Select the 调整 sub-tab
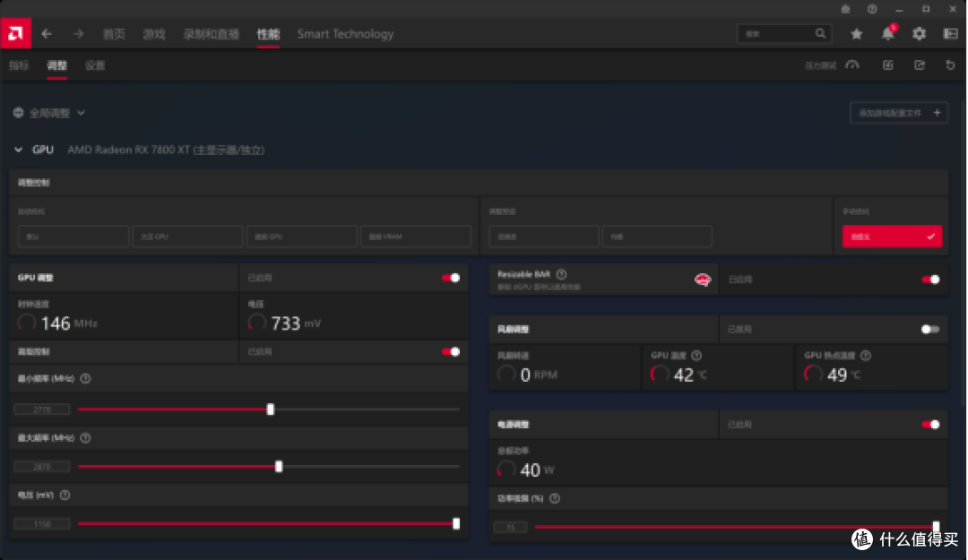The height and width of the screenshot is (560, 968). click(x=56, y=65)
